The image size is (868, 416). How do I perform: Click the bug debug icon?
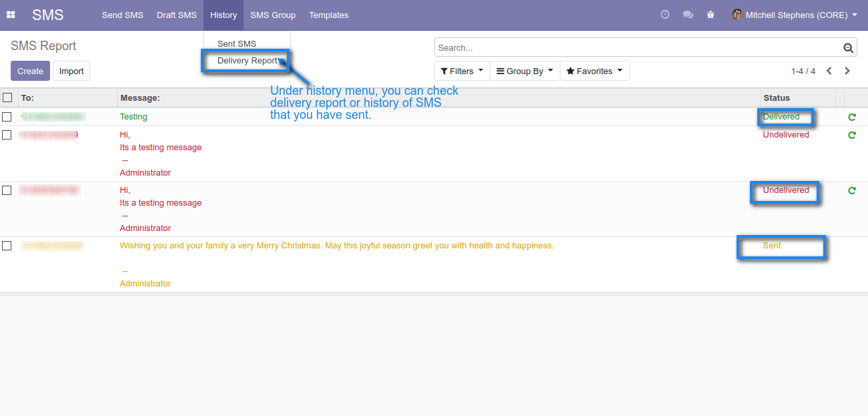coord(710,15)
